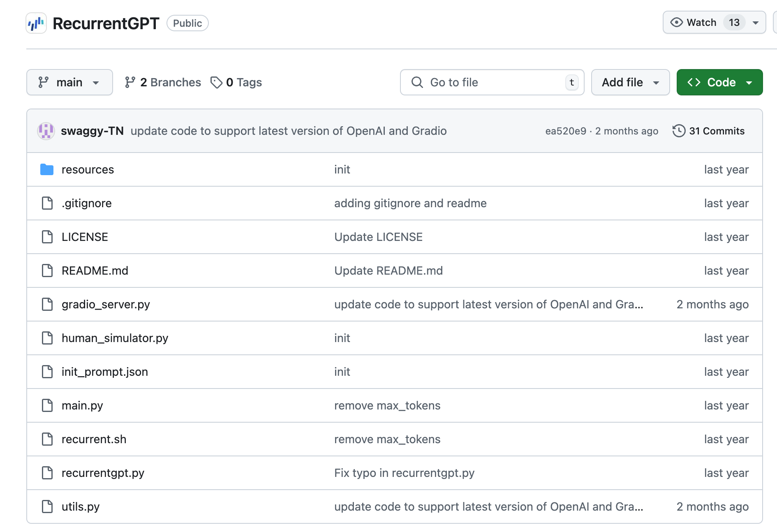The height and width of the screenshot is (532, 777).
Task: Open the truncated commit message on gradio_server.py row
Action: [489, 304]
